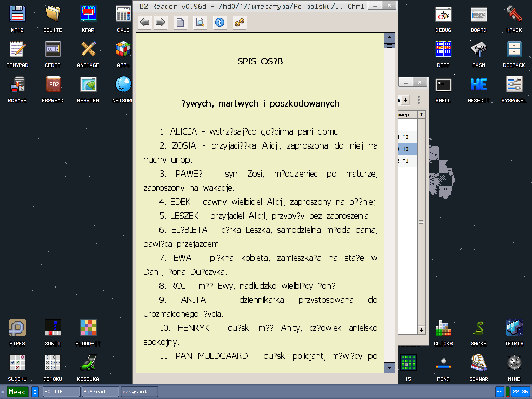The width and height of the screenshot is (532, 399).
Task: Click the back arrow in FB2 Reader toolbar
Action: point(145,22)
